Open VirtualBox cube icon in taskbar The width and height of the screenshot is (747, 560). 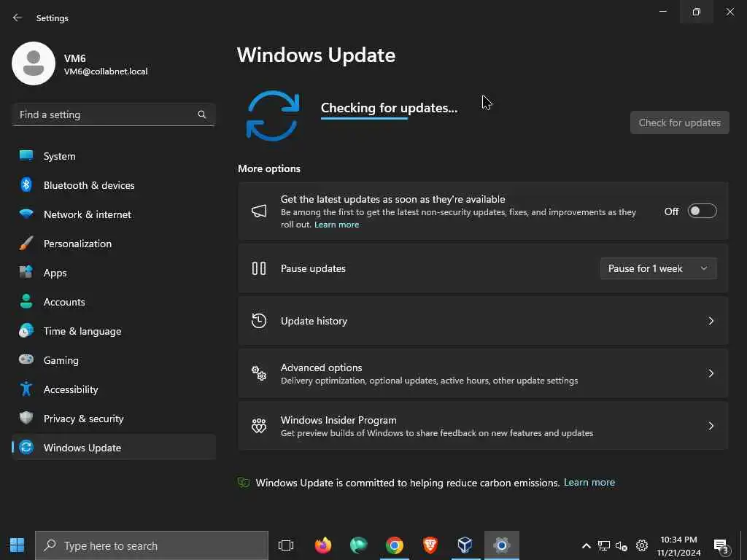(x=465, y=545)
